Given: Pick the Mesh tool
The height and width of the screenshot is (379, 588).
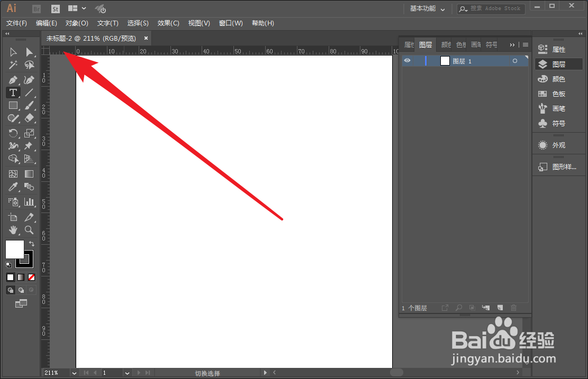Looking at the screenshot, I should (x=13, y=174).
